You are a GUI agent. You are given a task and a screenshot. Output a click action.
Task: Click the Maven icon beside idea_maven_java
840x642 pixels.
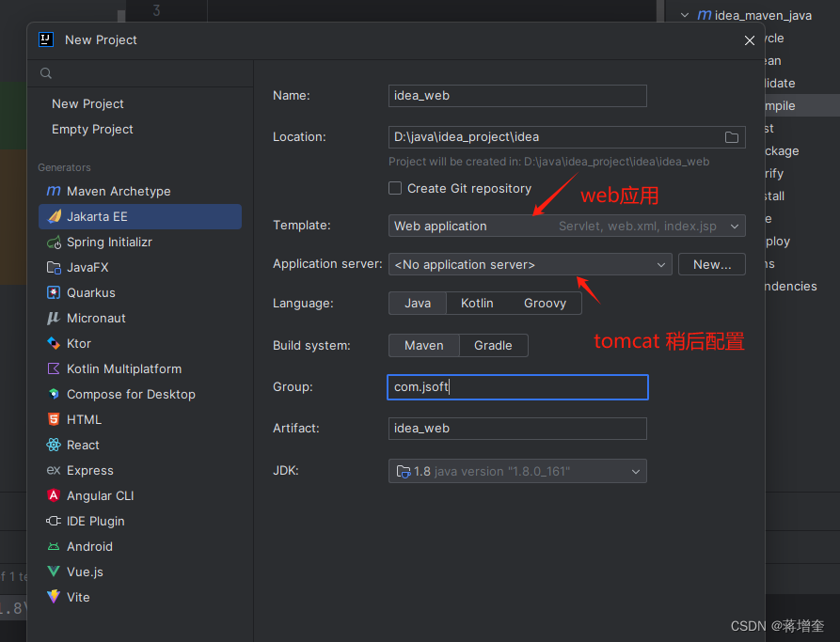pos(704,15)
